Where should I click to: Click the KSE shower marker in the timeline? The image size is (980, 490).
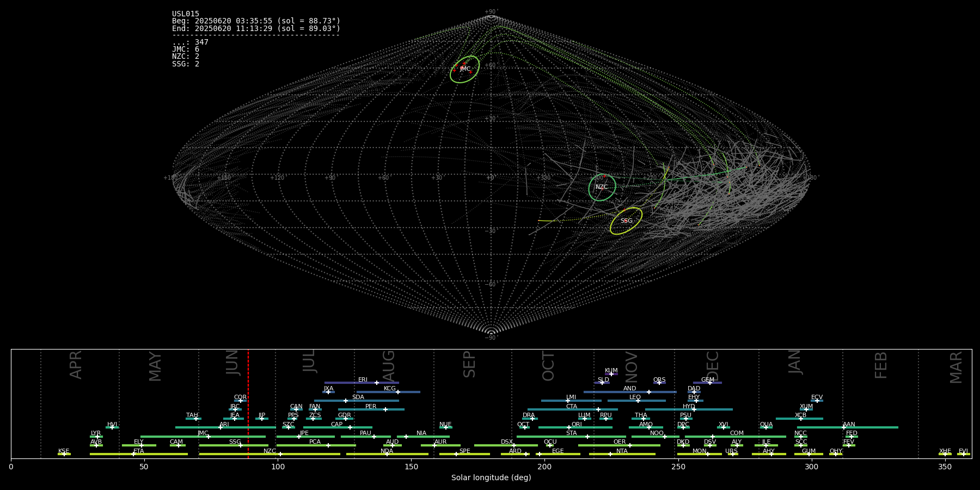point(64,454)
